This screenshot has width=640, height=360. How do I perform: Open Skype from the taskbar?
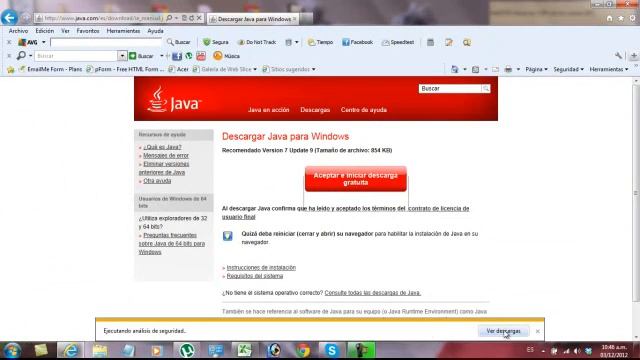point(331,350)
